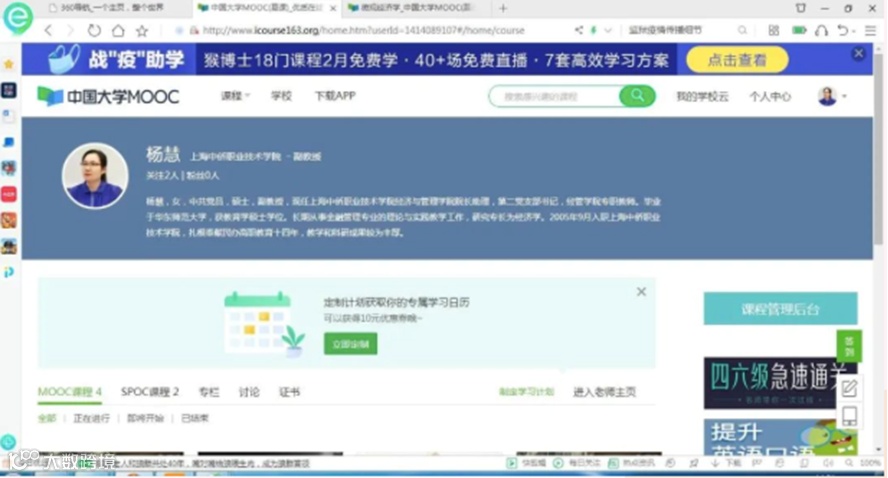
Task: Click the volume speaker icon in the status bar
Action: click(828, 463)
